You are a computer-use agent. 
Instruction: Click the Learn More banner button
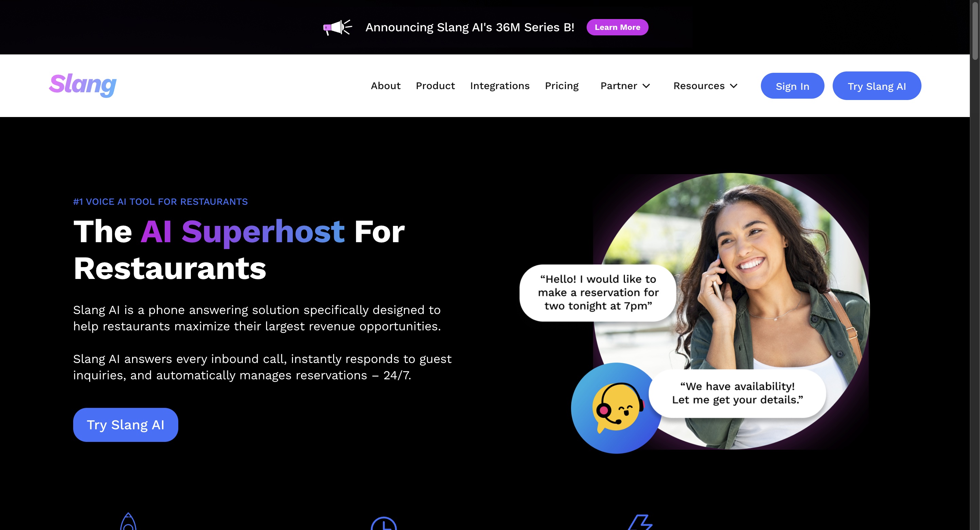click(x=617, y=27)
